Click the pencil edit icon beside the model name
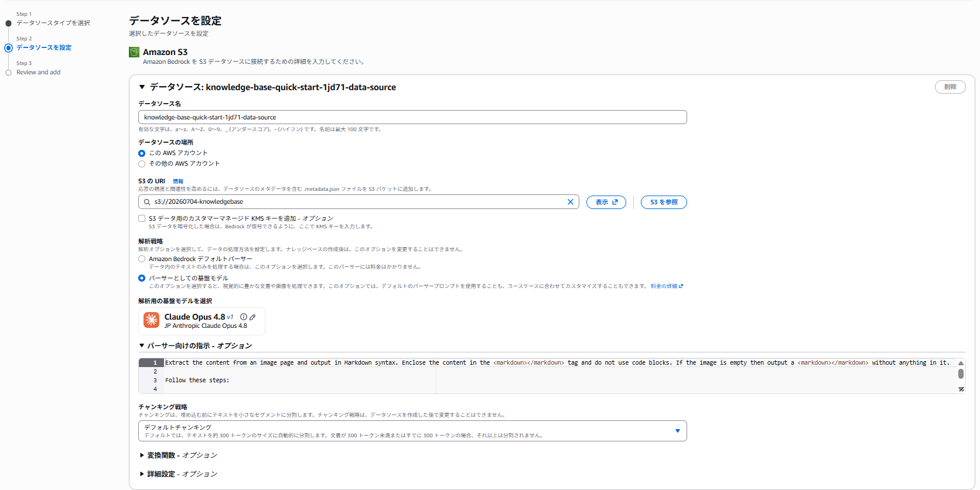The width and height of the screenshot is (980, 490). coord(252,317)
